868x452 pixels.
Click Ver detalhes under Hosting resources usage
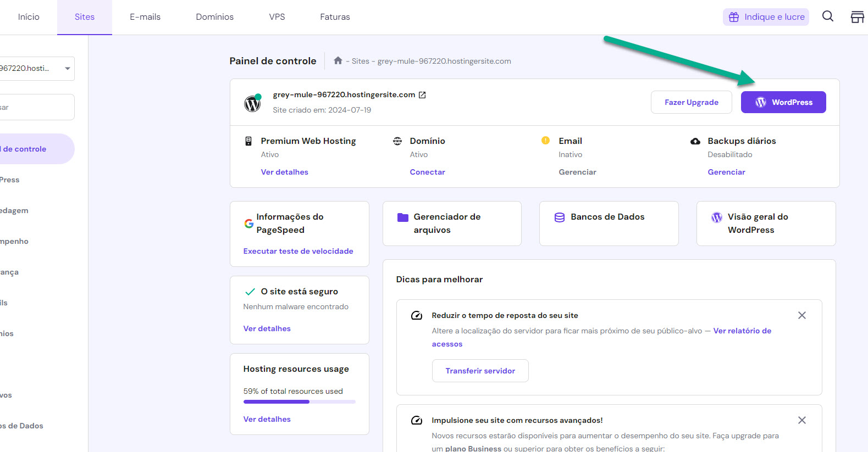[x=267, y=419]
